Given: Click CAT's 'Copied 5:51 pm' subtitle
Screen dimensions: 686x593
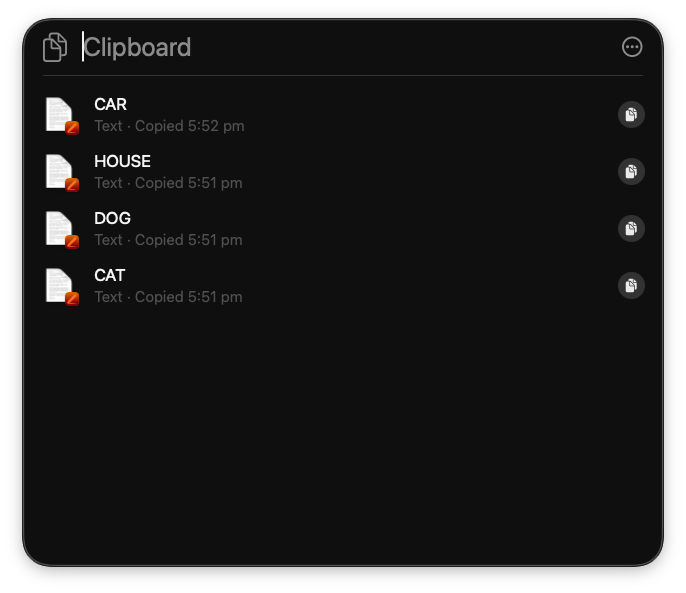Looking at the screenshot, I should (188, 297).
